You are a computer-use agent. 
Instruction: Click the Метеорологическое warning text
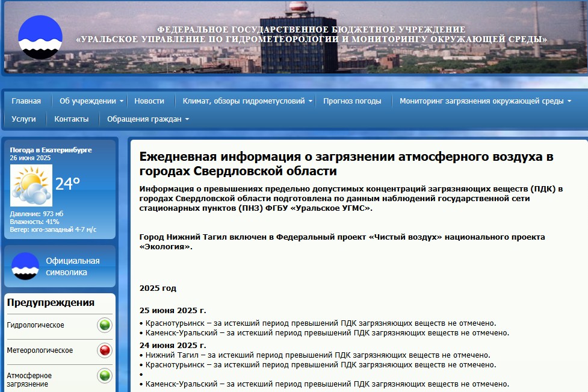point(40,350)
